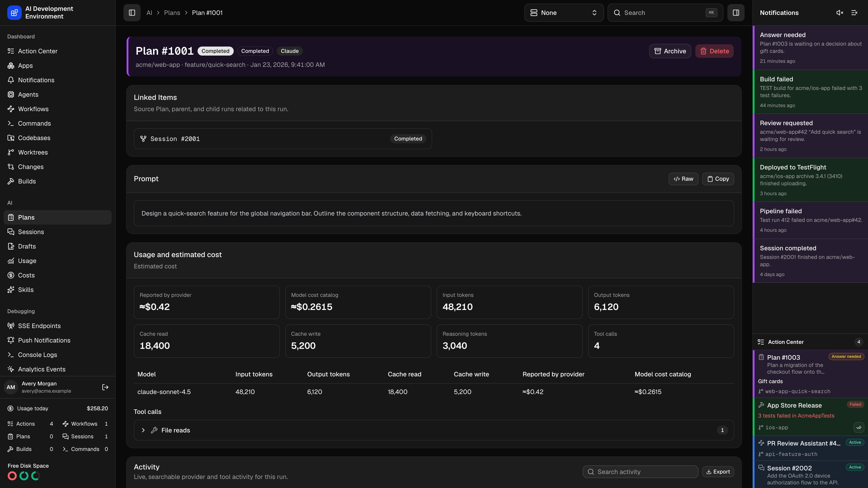Screen dimensions: 868x488
Task: Click red disk space ring indicator
Action: (x=12, y=476)
